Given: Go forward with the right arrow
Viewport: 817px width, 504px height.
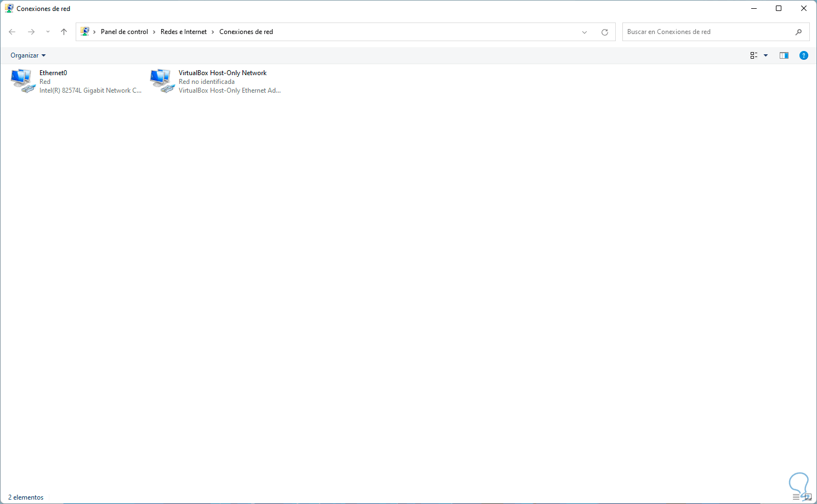Looking at the screenshot, I should [x=31, y=32].
